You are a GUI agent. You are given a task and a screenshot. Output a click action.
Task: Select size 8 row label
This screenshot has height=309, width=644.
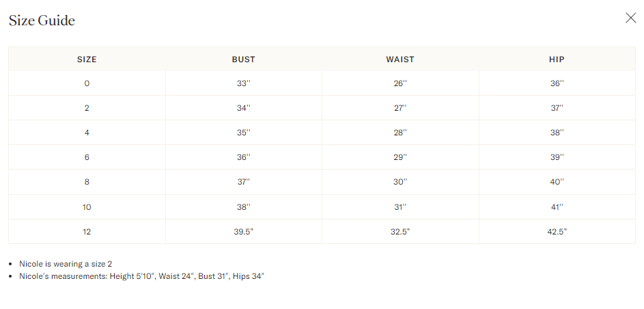pos(87,182)
